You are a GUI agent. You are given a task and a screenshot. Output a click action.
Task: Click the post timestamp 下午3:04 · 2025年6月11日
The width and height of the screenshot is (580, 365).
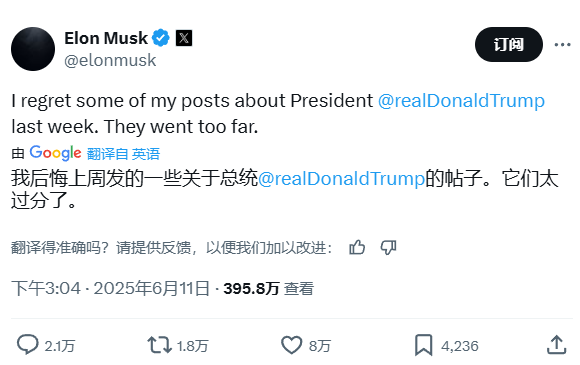coord(111,288)
